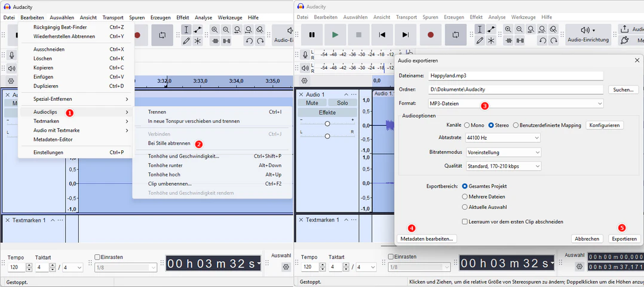
Task: Click Abbrechen in the export dialog
Action: [x=587, y=239]
